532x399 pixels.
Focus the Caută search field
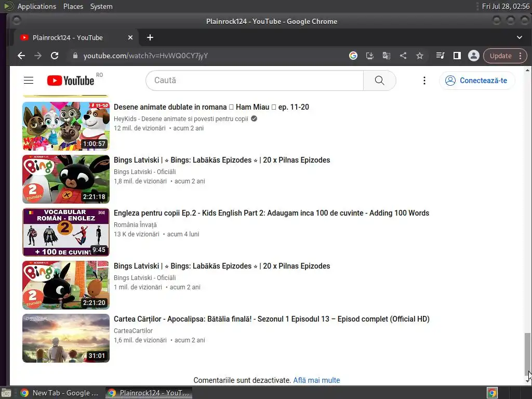click(x=255, y=81)
